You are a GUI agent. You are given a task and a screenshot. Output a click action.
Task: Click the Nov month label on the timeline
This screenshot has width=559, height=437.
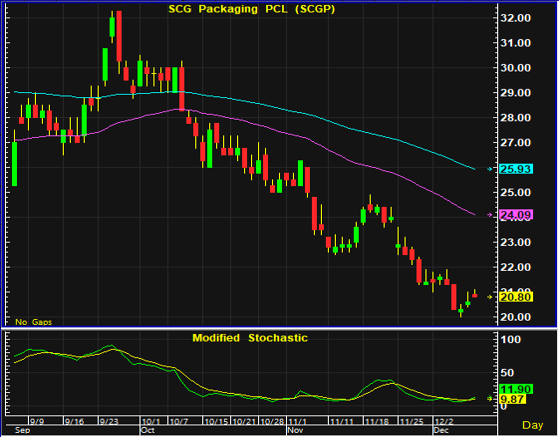coord(296,430)
